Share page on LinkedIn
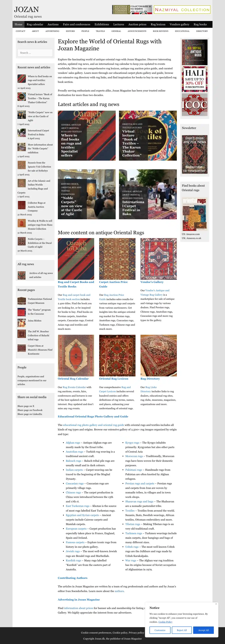 pyautogui.click(x=30, y=414)
